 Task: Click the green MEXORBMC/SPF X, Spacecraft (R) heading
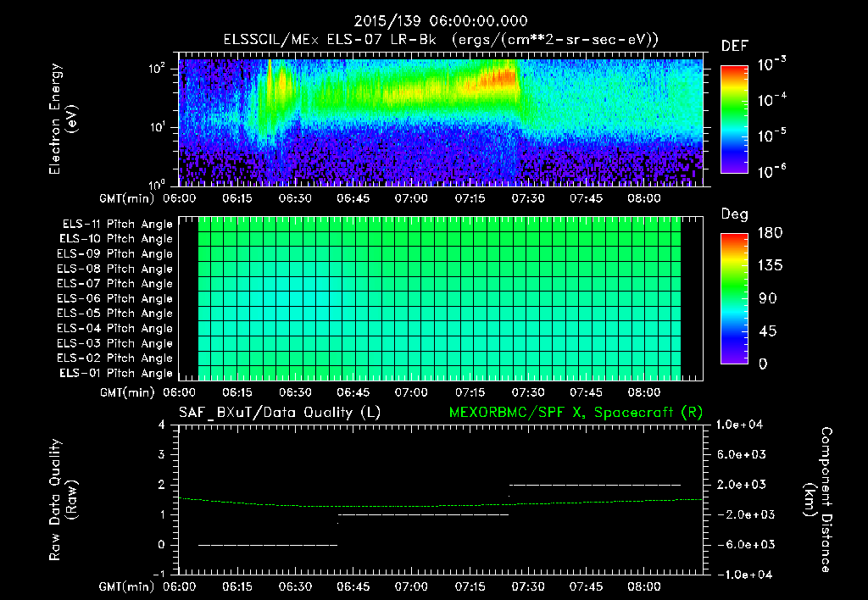coord(576,413)
